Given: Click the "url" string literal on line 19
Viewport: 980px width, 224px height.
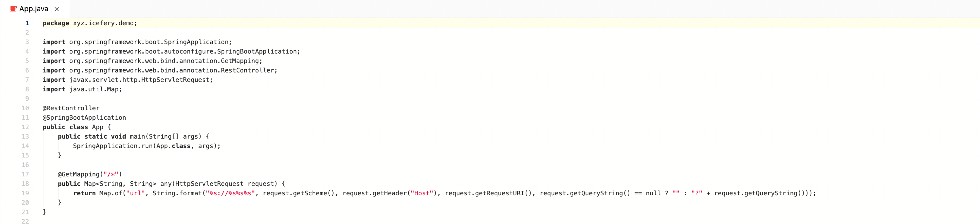Looking at the screenshot, I should tap(136, 193).
